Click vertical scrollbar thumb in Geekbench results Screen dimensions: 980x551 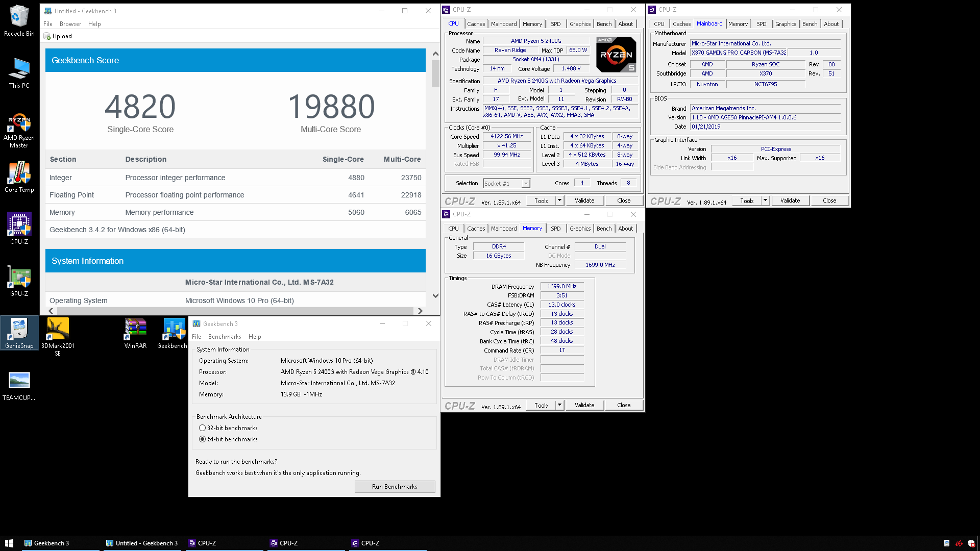pos(435,74)
